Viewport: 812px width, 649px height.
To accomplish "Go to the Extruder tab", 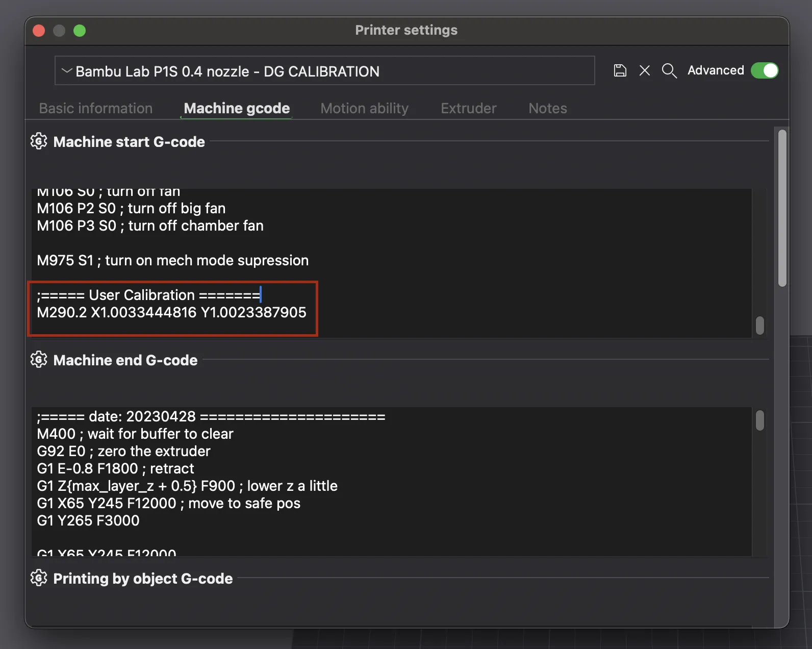I will pyautogui.click(x=469, y=108).
